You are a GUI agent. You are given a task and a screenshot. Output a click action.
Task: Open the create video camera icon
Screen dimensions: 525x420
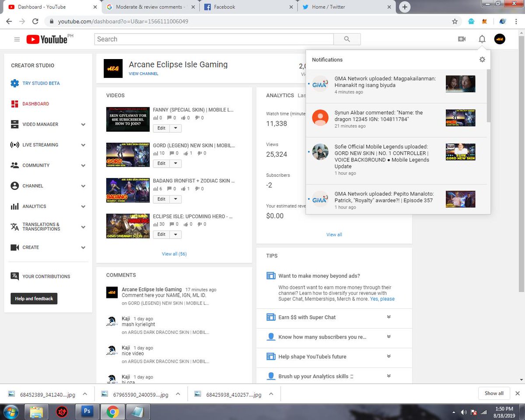click(462, 39)
